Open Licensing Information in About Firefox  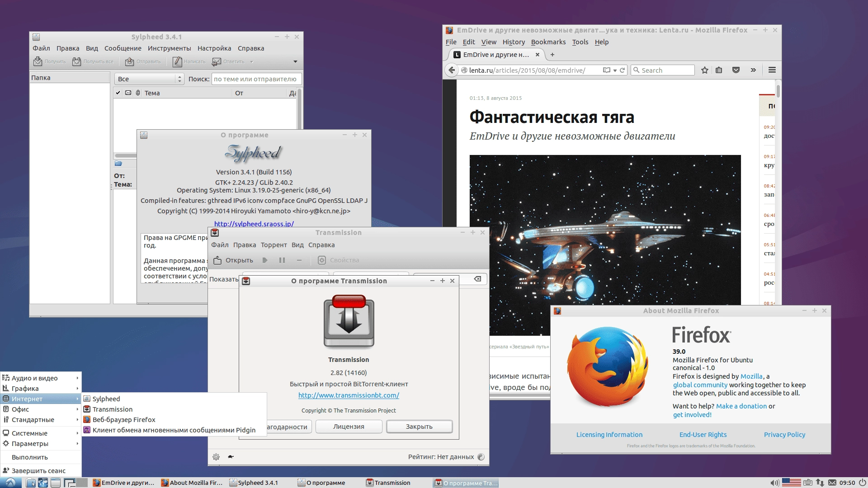point(609,435)
